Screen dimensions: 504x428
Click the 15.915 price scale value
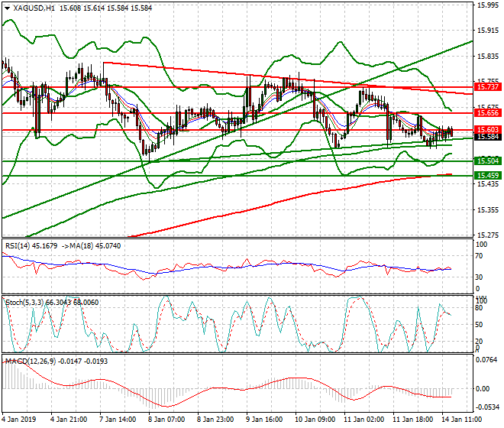[488, 31]
